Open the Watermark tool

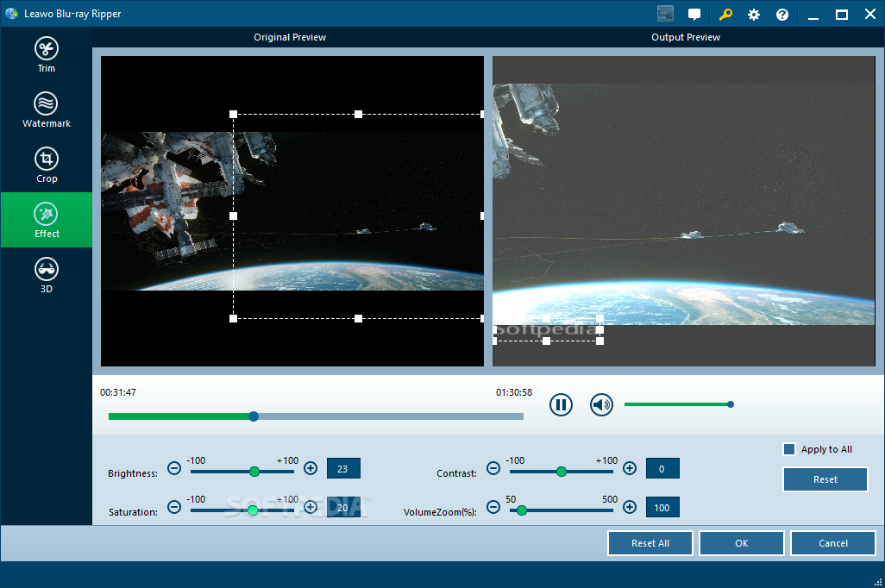tap(47, 110)
